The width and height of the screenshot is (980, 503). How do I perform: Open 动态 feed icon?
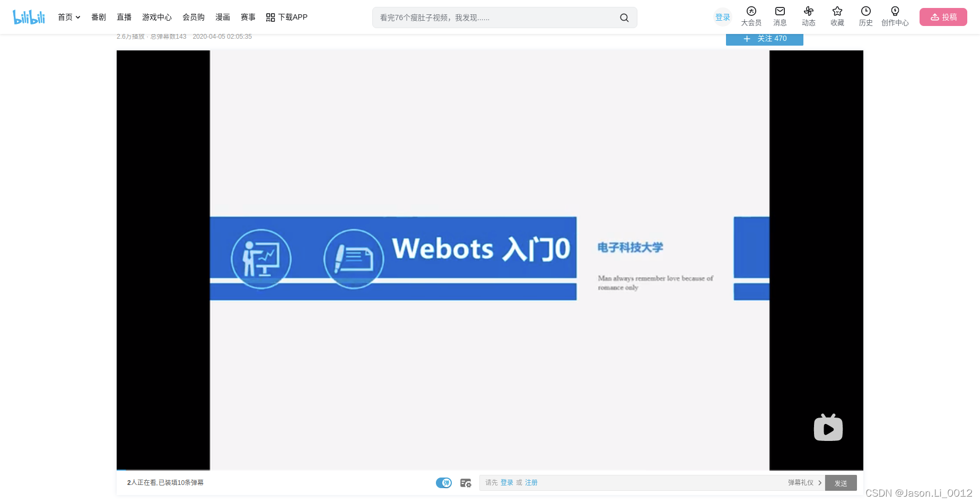(809, 16)
